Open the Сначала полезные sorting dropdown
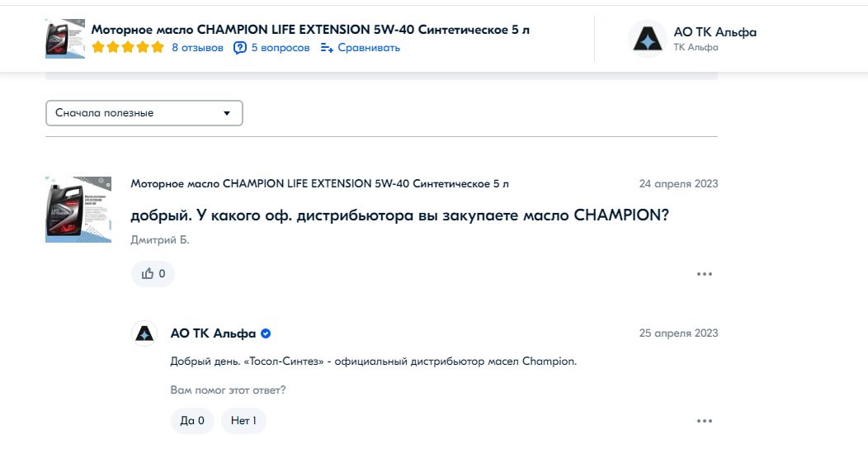This screenshot has height=468, width=868. pos(144,113)
